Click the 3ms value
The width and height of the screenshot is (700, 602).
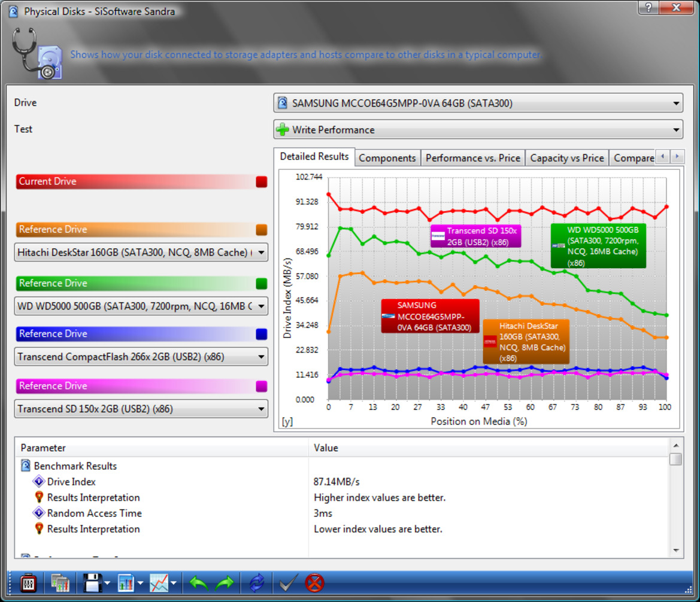(x=323, y=513)
